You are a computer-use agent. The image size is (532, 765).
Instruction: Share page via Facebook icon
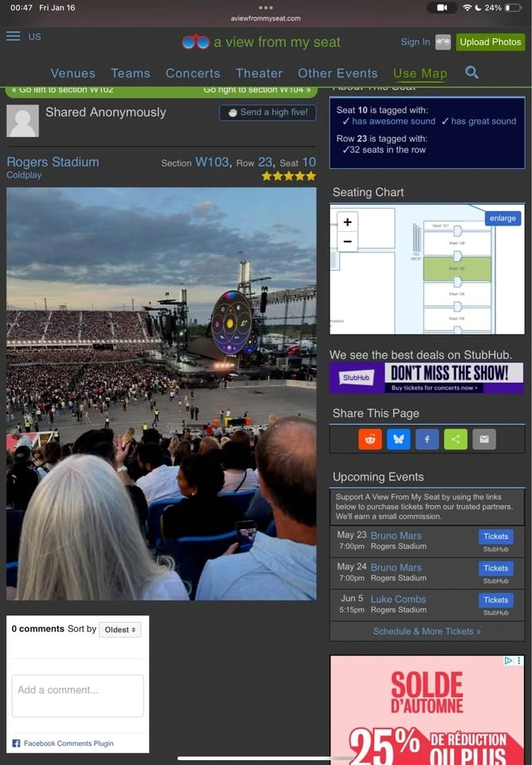tap(427, 439)
